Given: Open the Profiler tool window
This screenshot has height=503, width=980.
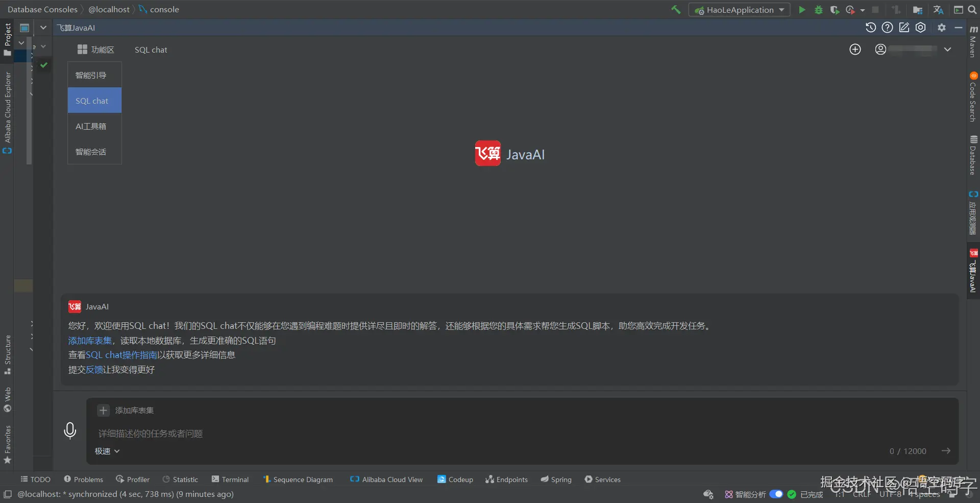Looking at the screenshot, I should (133, 479).
